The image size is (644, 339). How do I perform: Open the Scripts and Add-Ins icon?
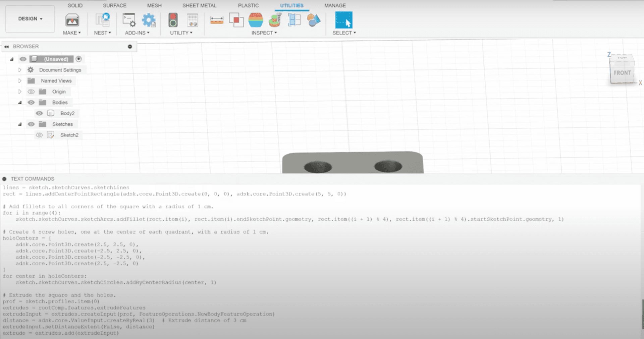[x=129, y=20]
